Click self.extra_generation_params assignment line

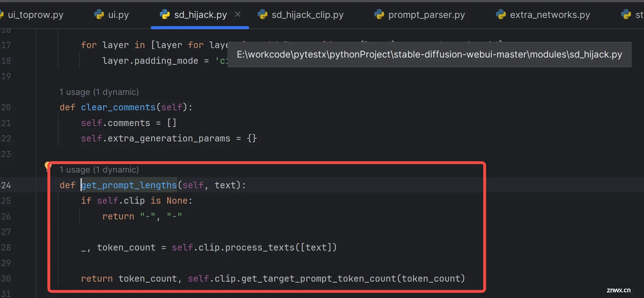coord(169,138)
